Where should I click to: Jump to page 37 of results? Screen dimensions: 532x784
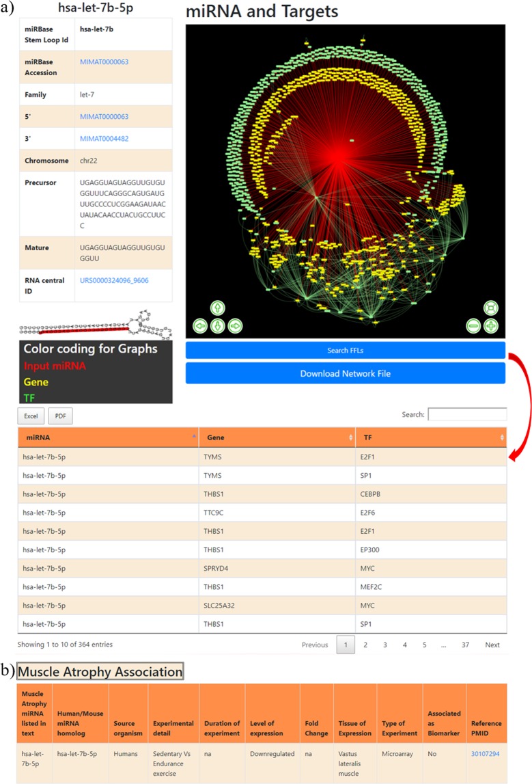[x=465, y=645]
